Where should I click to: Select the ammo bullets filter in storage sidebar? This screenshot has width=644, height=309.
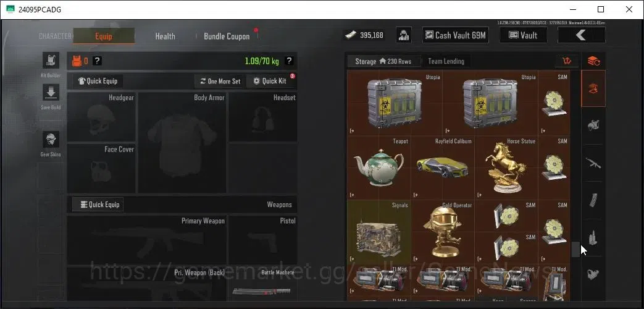[593, 237]
